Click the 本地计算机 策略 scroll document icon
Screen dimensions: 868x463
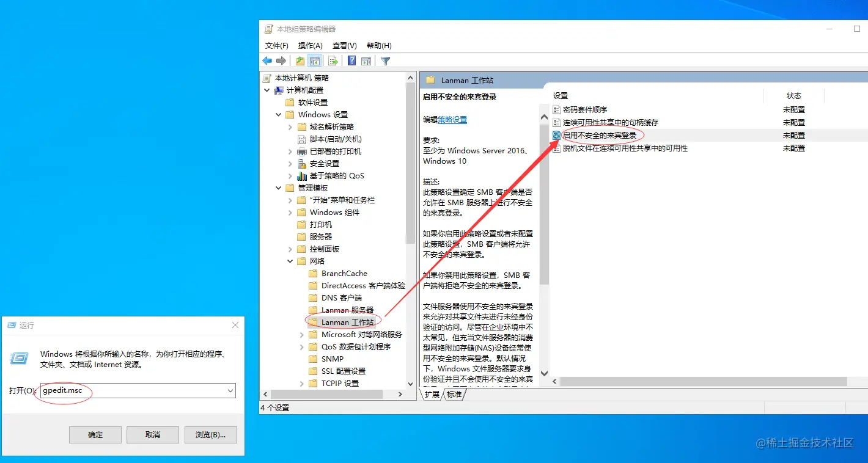(267, 78)
